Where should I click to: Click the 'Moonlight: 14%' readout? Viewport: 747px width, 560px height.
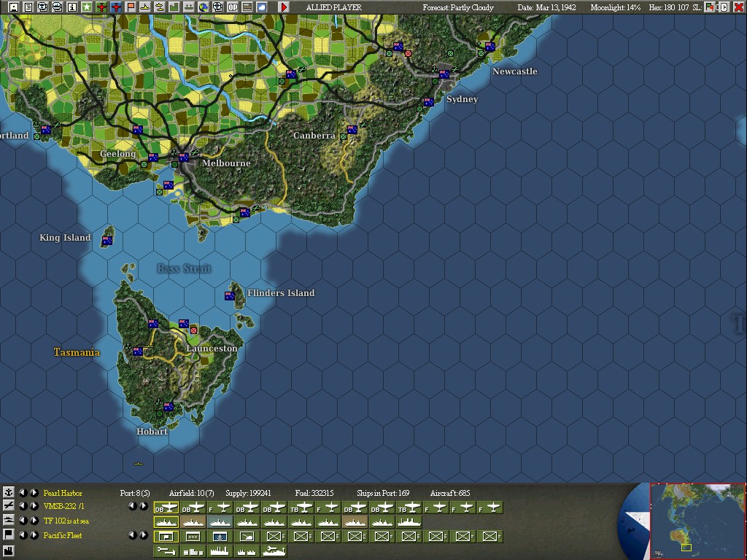[x=616, y=7]
